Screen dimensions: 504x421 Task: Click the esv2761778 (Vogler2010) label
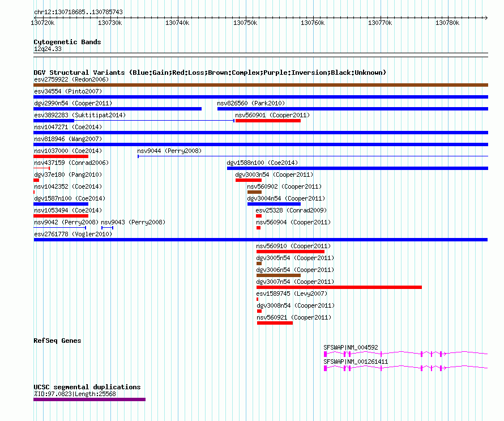(73, 234)
